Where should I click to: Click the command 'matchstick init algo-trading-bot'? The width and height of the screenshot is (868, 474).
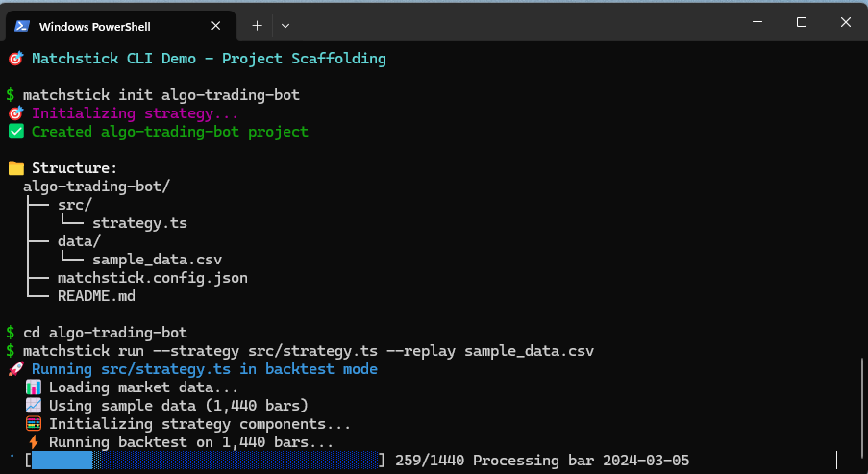(161, 94)
